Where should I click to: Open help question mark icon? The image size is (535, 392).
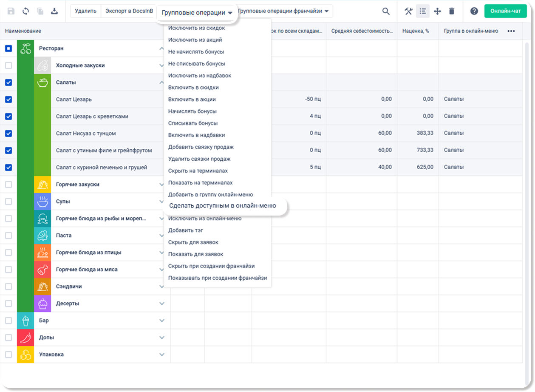pos(474,11)
